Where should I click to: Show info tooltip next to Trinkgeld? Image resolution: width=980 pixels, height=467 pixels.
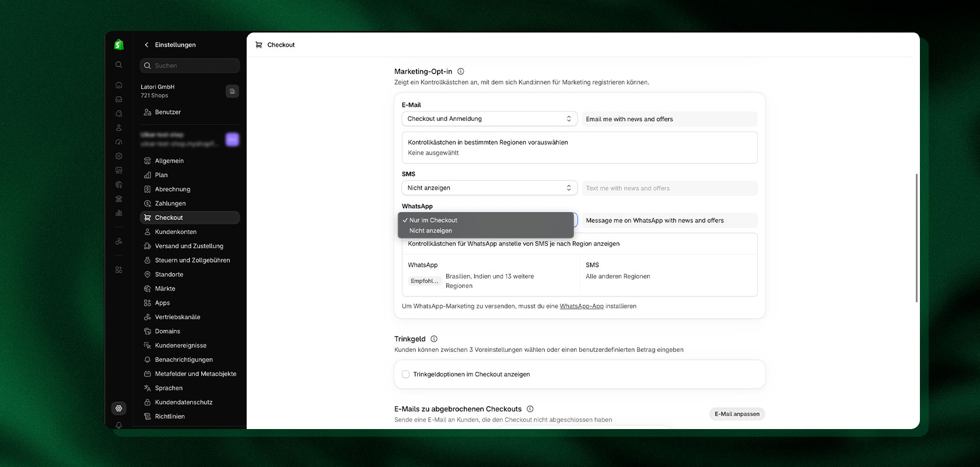[x=434, y=339]
